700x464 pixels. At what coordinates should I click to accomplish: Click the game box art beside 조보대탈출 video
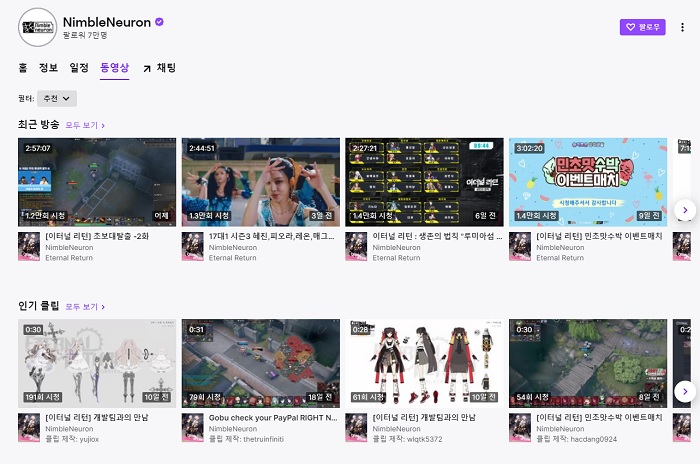click(x=29, y=247)
